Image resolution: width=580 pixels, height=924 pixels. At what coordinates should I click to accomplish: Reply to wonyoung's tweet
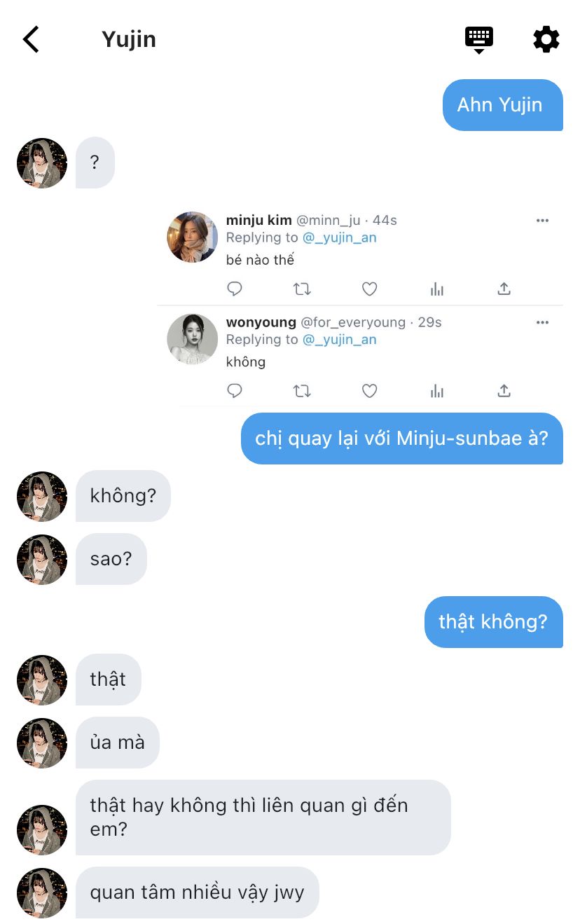click(235, 391)
